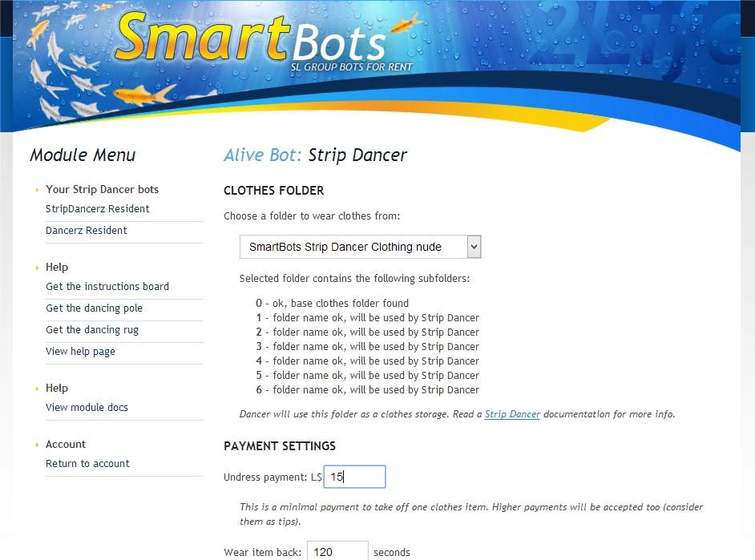Screen dimensions: 755x560
Task: Select the '6 - folder name ok' line
Action: 367,389
